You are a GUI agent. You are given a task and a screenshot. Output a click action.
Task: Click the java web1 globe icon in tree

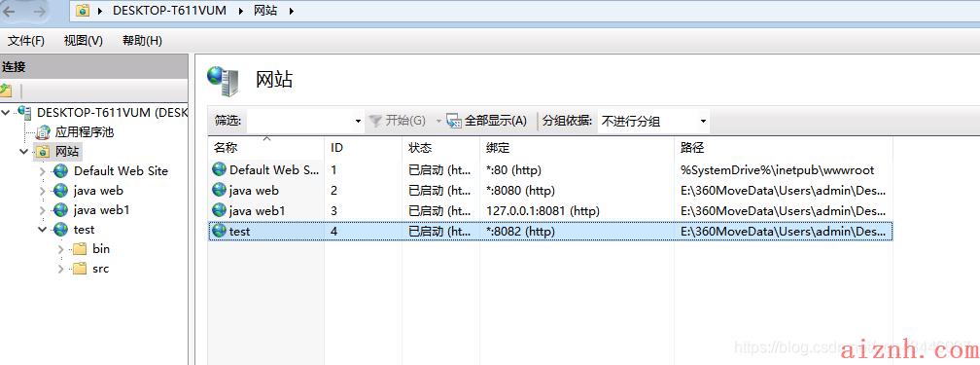[x=60, y=209]
